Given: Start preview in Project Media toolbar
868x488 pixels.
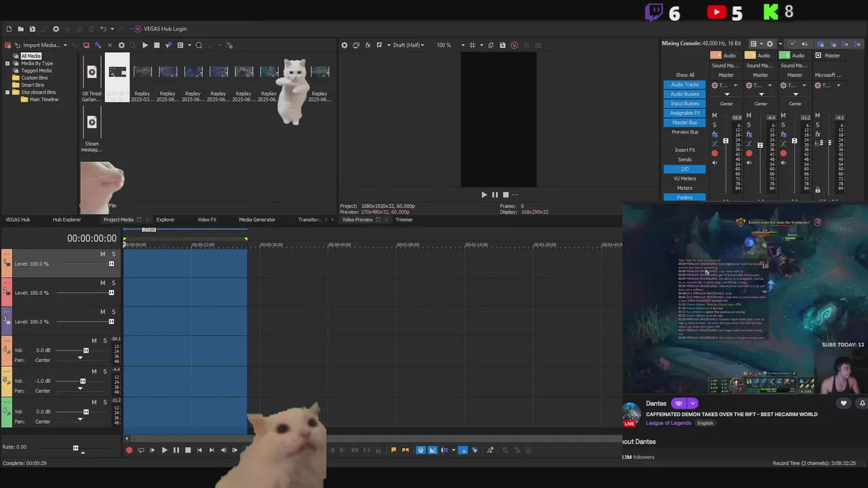Looking at the screenshot, I should click(x=145, y=45).
